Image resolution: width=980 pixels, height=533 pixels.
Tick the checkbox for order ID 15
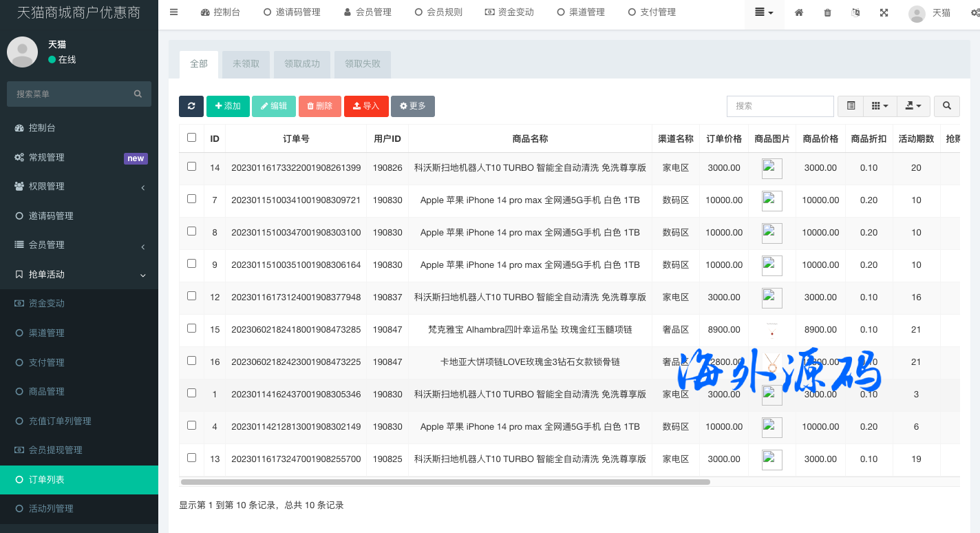pyautogui.click(x=191, y=328)
